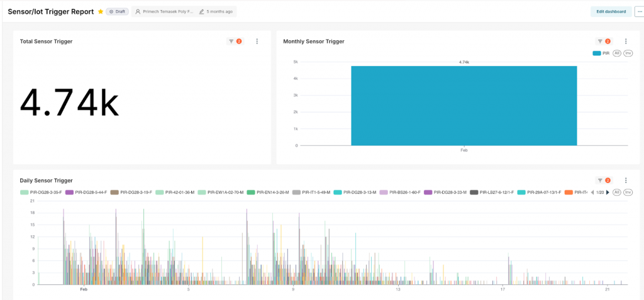The image size is (644, 300).
Task: Click the blue Feb bar in Monthly chart
Action: 464,105
